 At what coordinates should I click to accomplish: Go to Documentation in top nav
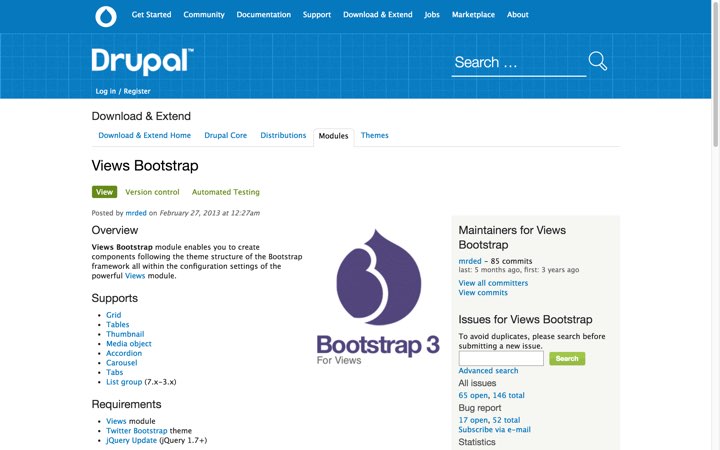coord(264,15)
